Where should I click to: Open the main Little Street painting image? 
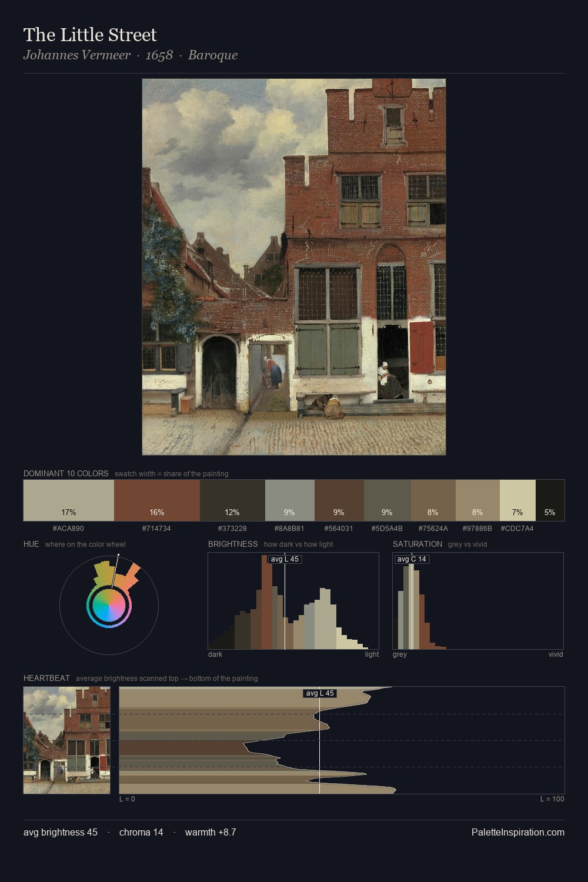click(294, 267)
